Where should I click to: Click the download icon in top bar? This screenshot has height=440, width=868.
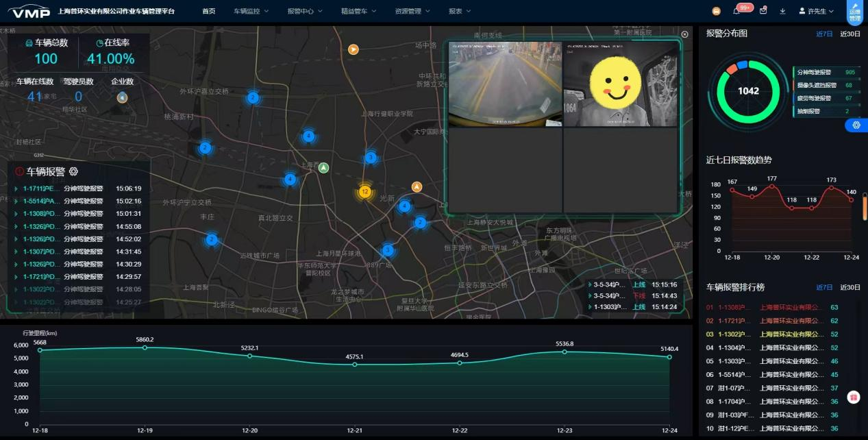[782, 11]
